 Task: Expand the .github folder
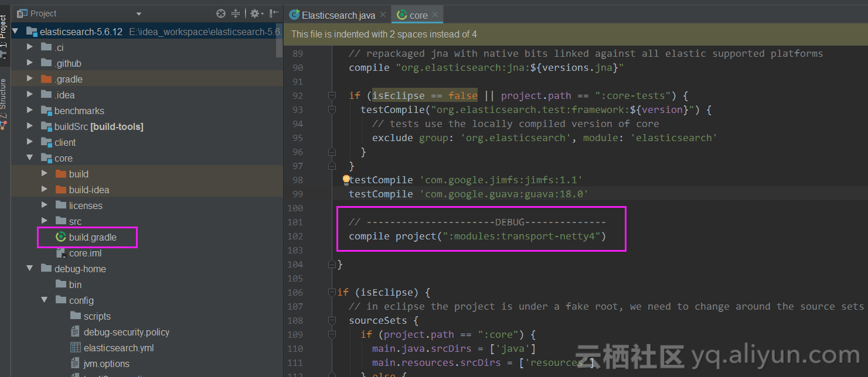click(30, 63)
